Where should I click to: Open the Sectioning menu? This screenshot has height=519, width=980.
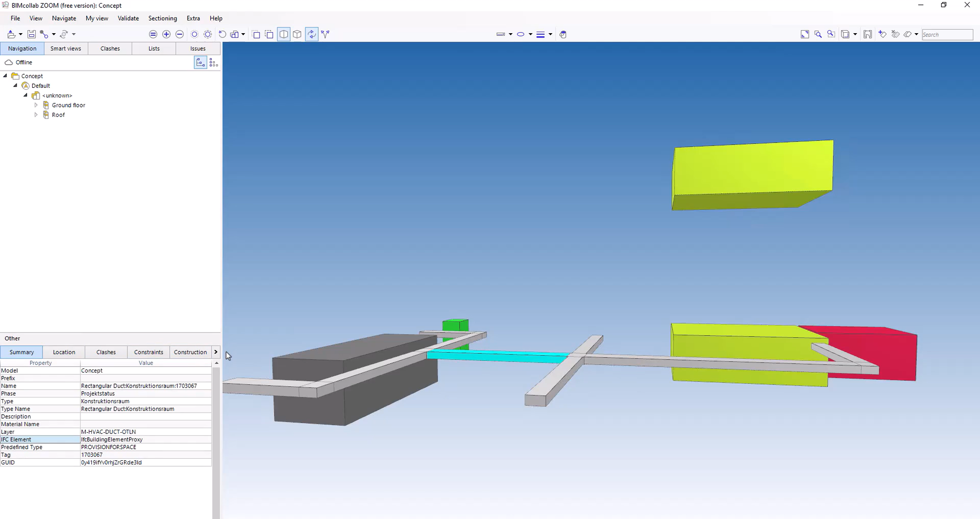162,18
